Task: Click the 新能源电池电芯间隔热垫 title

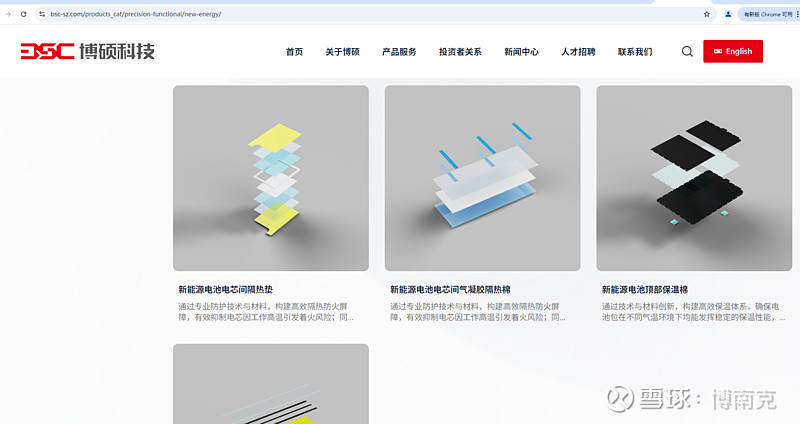Action: tap(226, 289)
